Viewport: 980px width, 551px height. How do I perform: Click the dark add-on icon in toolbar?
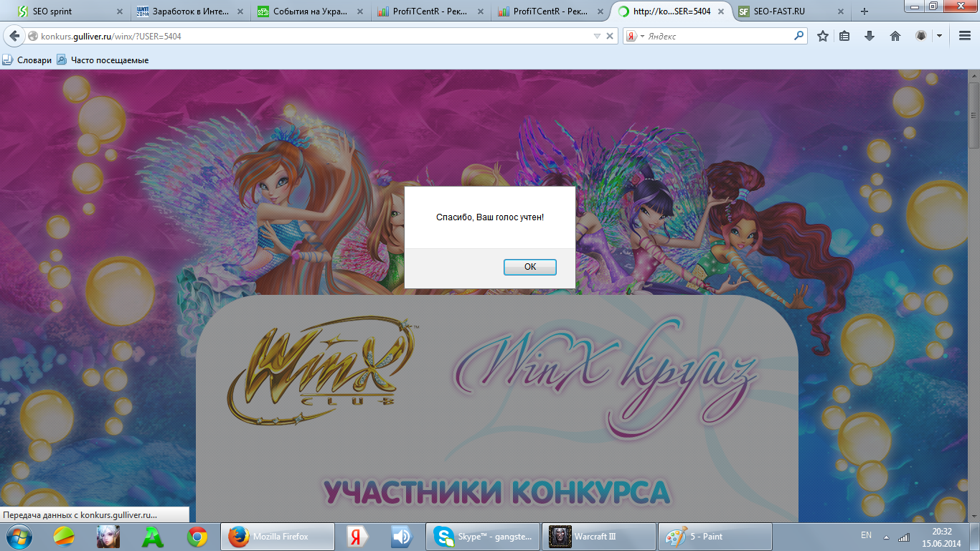coord(921,36)
